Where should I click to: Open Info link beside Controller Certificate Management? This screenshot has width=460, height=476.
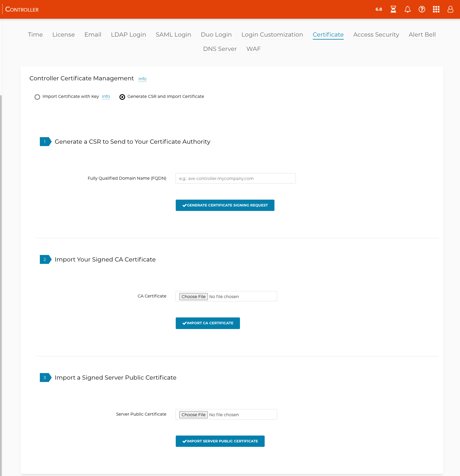click(142, 79)
